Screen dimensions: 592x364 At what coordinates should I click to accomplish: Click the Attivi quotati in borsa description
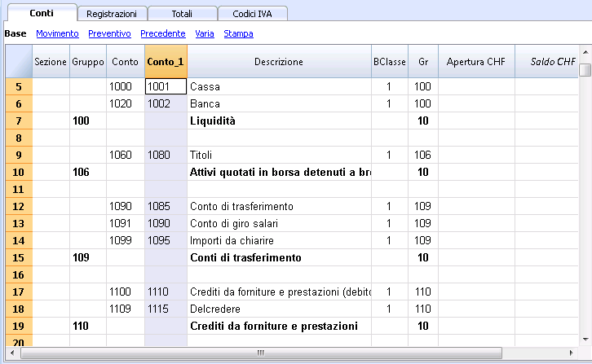pos(279,172)
